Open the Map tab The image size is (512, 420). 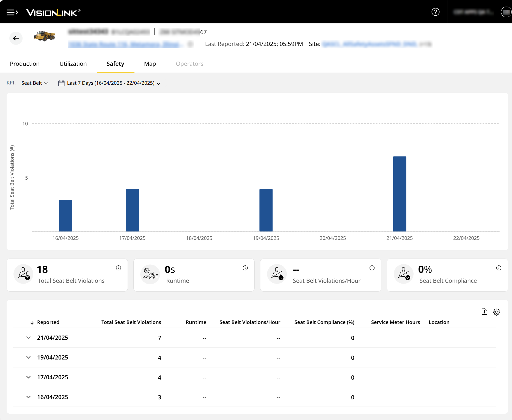pyautogui.click(x=150, y=64)
